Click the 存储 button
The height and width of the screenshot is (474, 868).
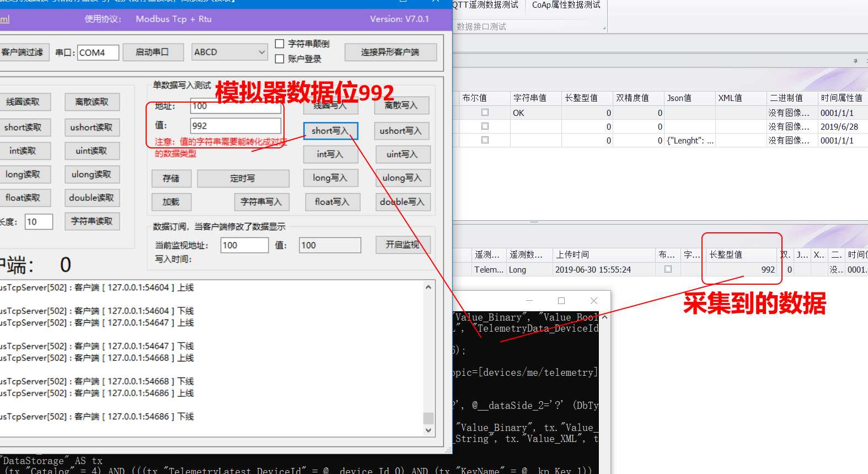pyautogui.click(x=172, y=178)
